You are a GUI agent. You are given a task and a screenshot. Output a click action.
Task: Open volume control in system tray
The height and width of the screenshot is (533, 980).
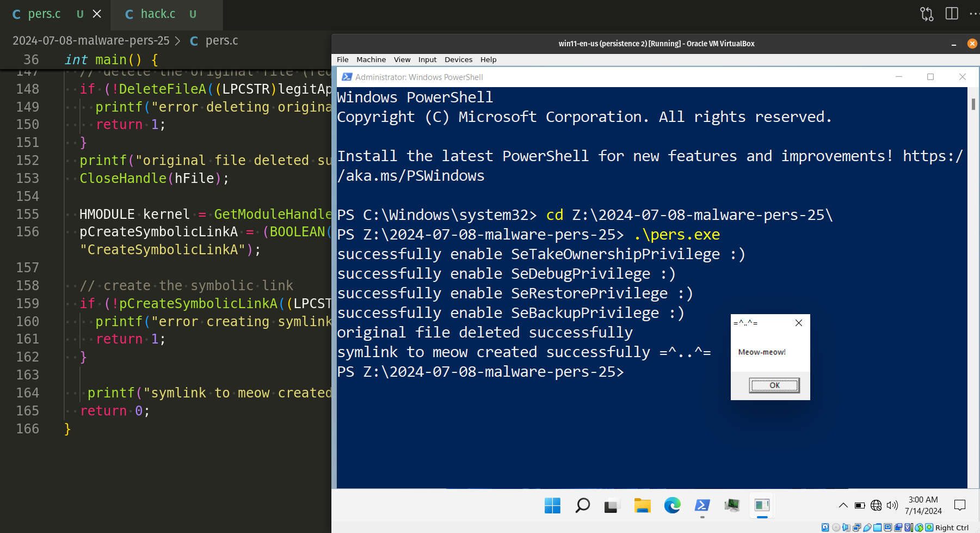pos(892,505)
